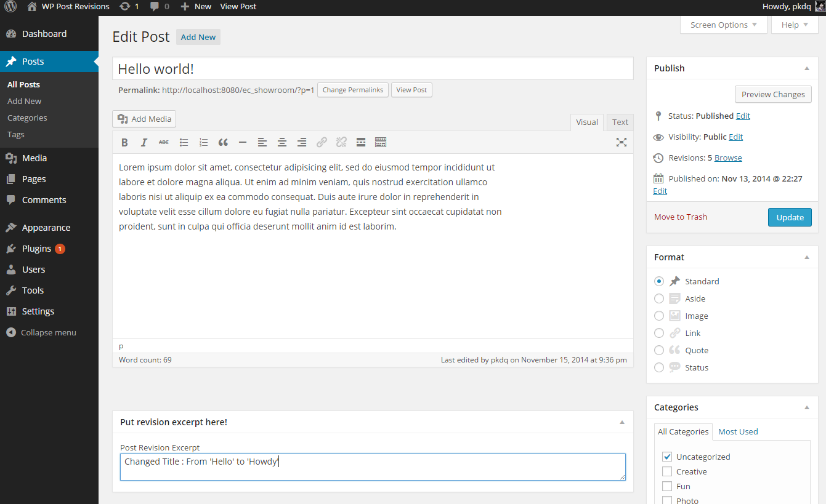
Task: Browse the post revisions
Action: point(728,158)
